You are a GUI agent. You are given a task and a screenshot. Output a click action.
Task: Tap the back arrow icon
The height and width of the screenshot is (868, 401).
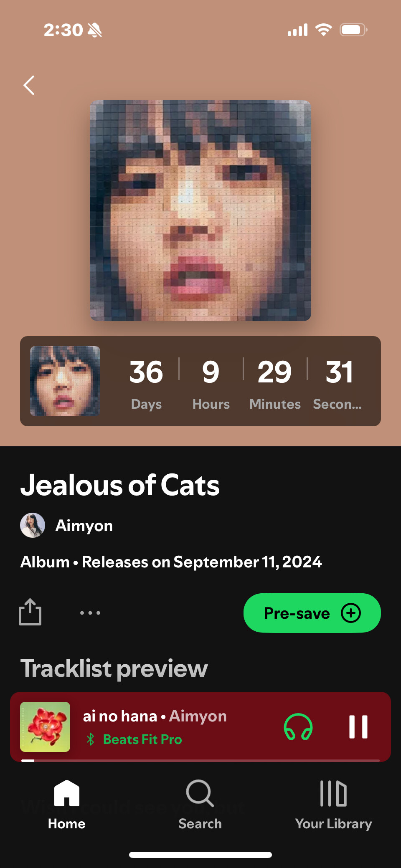tap(29, 85)
